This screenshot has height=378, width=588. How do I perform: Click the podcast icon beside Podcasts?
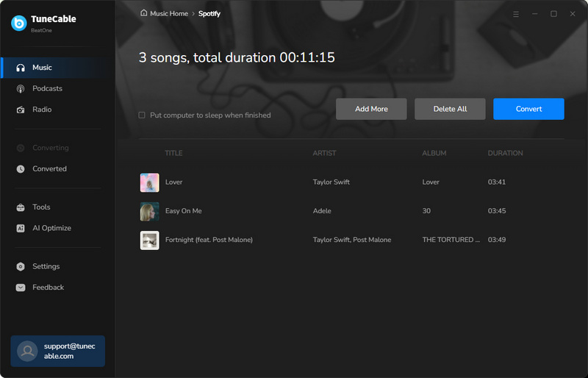[x=21, y=88]
